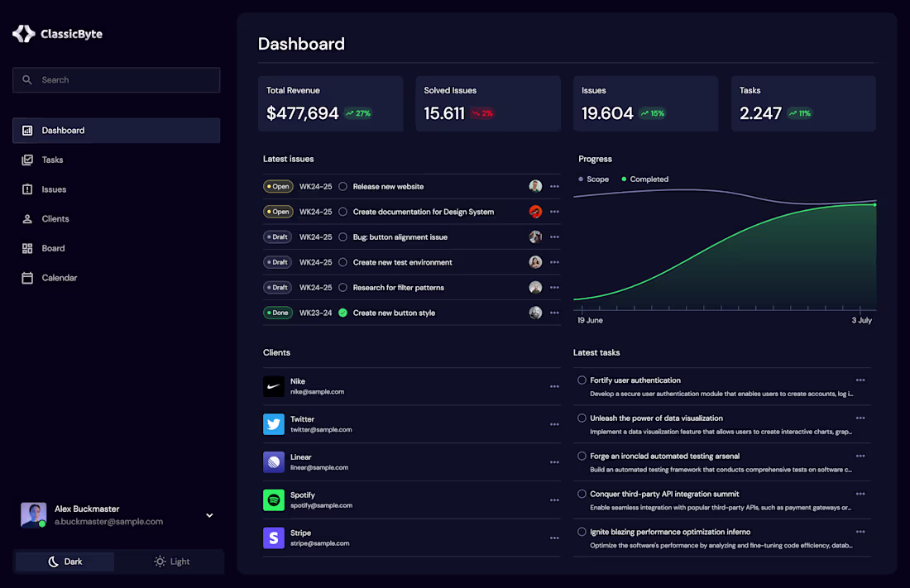910x588 pixels.
Task: Uncheck the completed Create new button style
Action: [343, 313]
